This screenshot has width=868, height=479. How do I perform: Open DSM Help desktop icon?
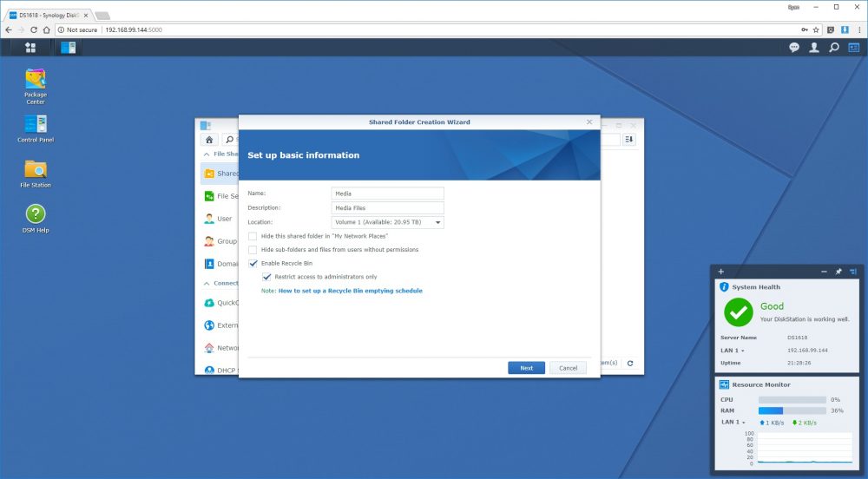[x=36, y=219]
